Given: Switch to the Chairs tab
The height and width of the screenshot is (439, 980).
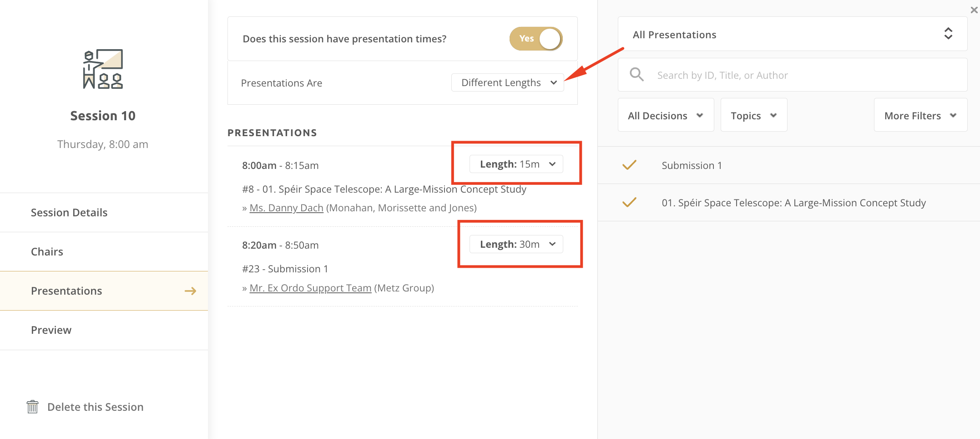Looking at the screenshot, I should click(104, 252).
